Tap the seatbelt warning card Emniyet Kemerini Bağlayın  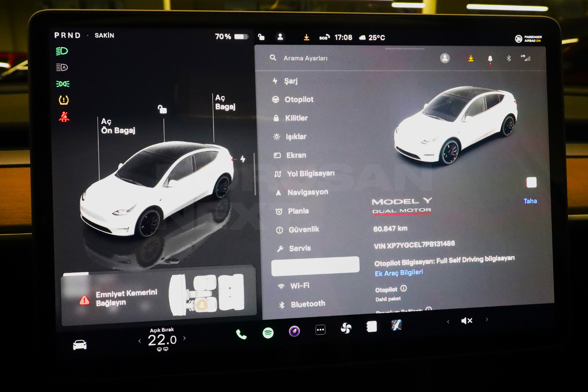pyautogui.click(x=159, y=296)
